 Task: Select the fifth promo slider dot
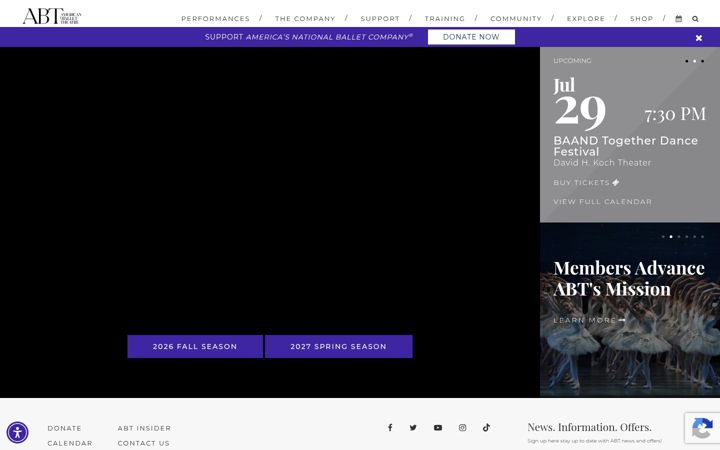tap(694, 237)
